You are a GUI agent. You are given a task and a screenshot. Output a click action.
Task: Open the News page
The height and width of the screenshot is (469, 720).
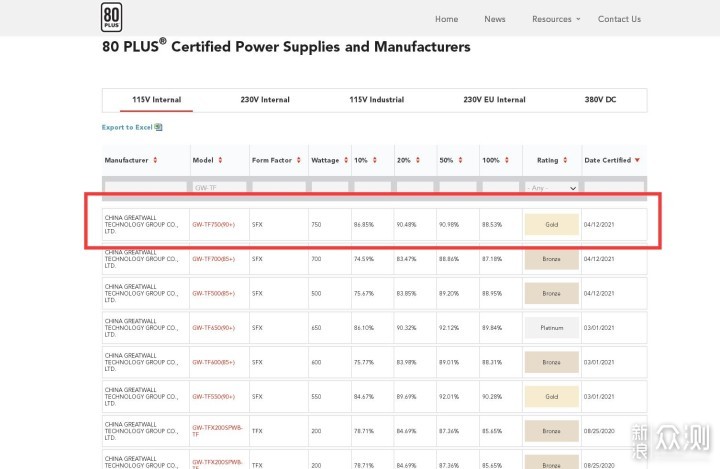tap(495, 19)
